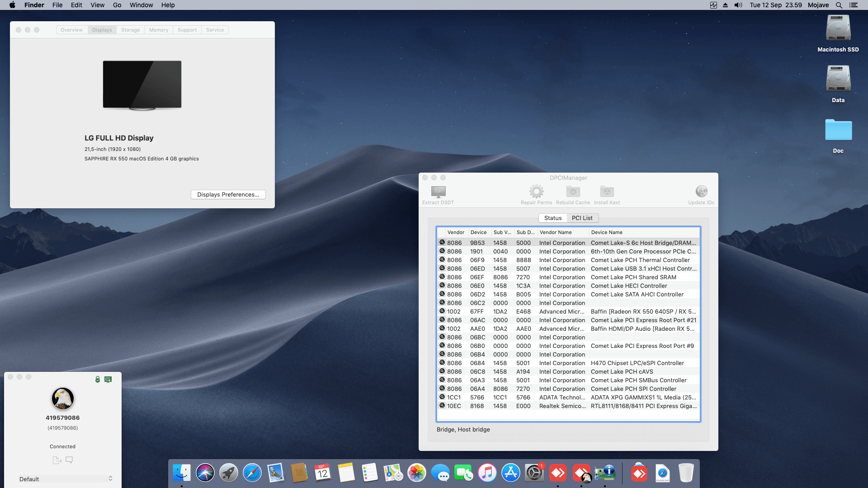Open Spotlight search in menu bar
The width and height of the screenshot is (868, 488).
click(x=839, y=5)
